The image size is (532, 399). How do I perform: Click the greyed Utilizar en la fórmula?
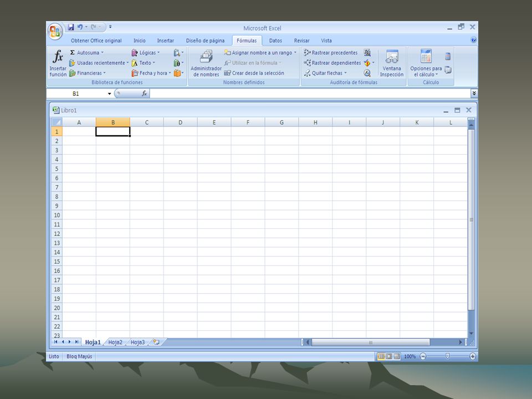tap(253, 63)
